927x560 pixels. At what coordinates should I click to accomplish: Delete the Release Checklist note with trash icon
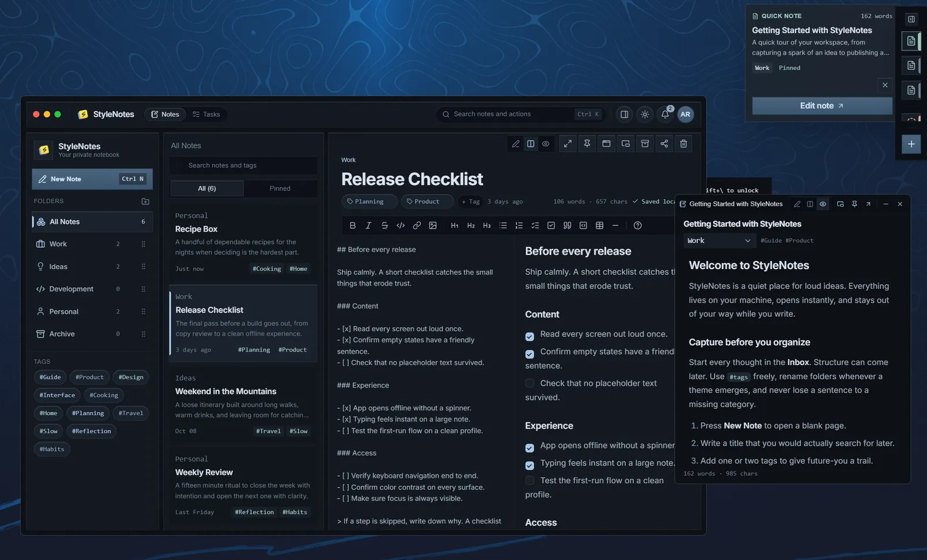coord(684,144)
